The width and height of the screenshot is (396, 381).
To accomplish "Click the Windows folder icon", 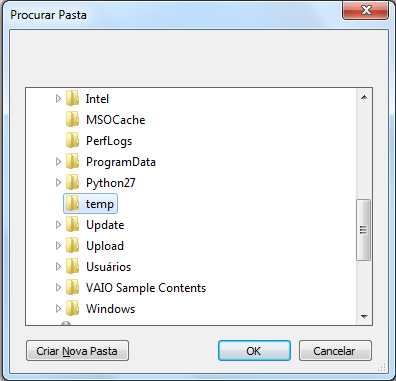I will tap(72, 308).
